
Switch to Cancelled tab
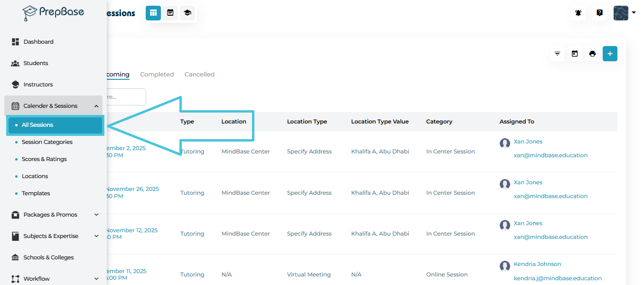click(x=199, y=75)
